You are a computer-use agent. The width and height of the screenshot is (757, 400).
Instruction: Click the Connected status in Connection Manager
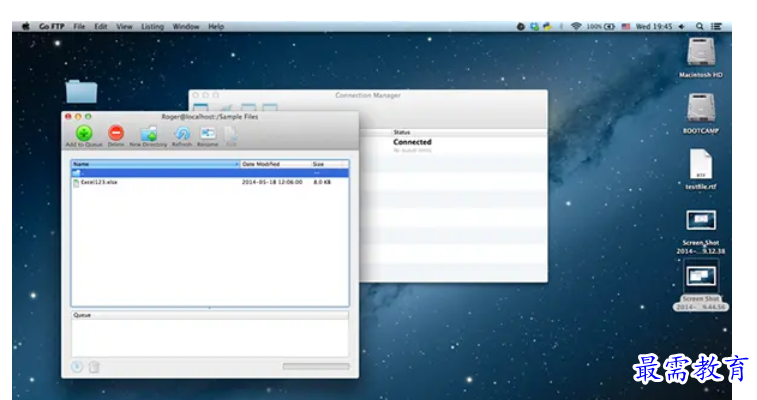click(412, 142)
